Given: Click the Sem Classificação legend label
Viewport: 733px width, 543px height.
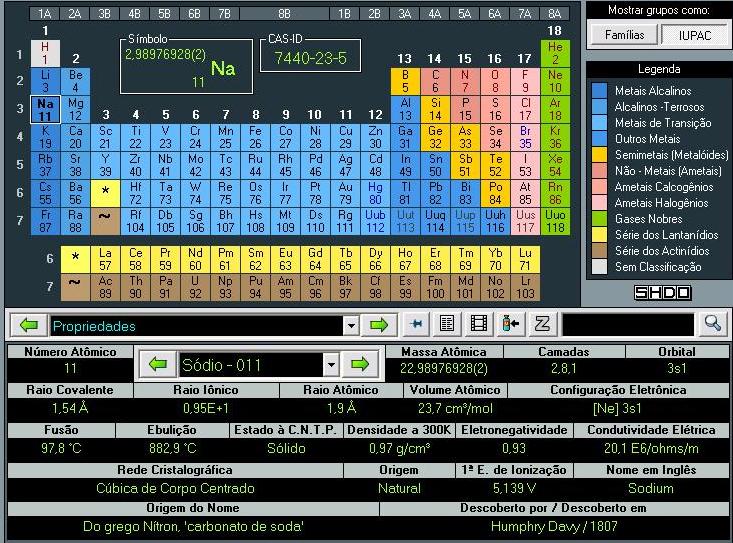Looking at the screenshot, I should click(658, 267).
